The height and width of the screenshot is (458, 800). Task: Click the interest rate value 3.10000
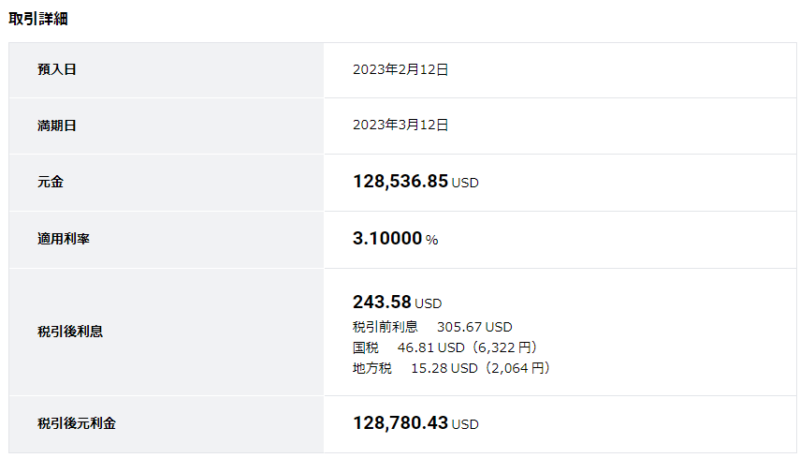click(387, 239)
